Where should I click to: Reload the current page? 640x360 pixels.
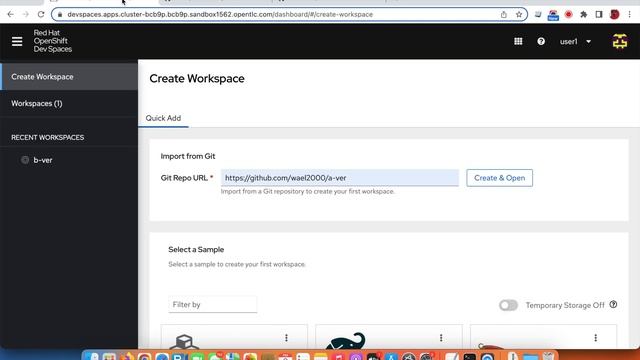[41, 14]
